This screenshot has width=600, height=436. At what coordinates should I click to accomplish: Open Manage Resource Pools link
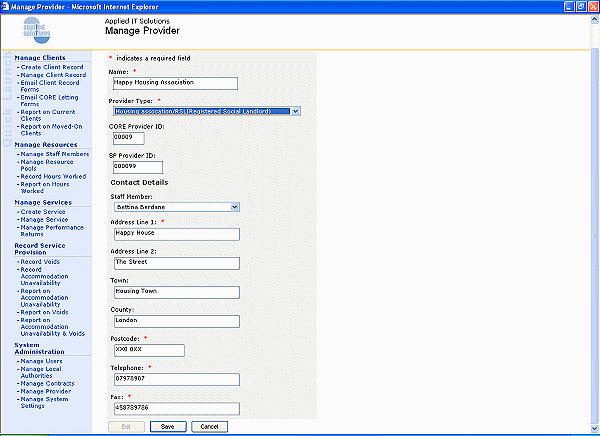47,165
